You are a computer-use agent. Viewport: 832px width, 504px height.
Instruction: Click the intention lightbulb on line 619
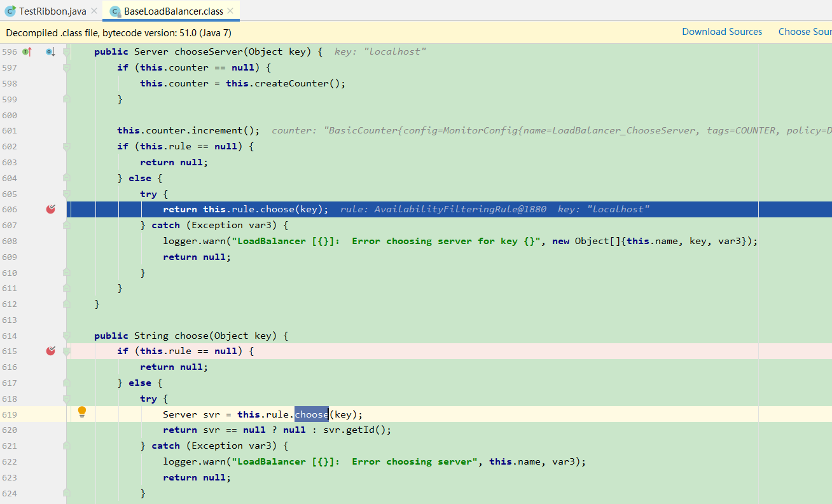click(81, 412)
